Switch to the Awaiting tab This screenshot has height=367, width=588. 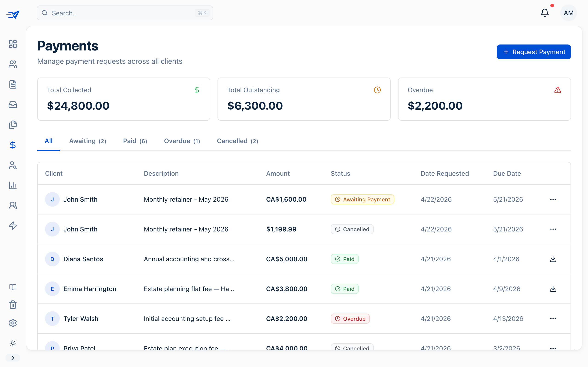(x=88, y=141)
